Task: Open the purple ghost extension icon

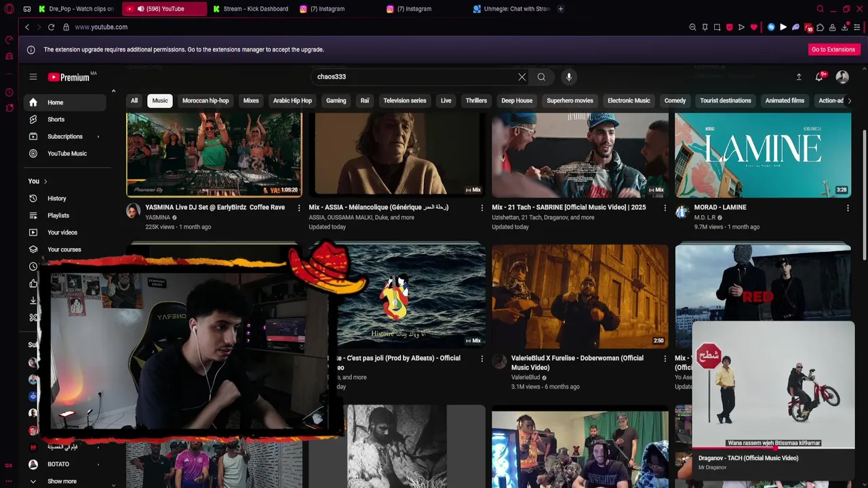Action: [795, 27]
